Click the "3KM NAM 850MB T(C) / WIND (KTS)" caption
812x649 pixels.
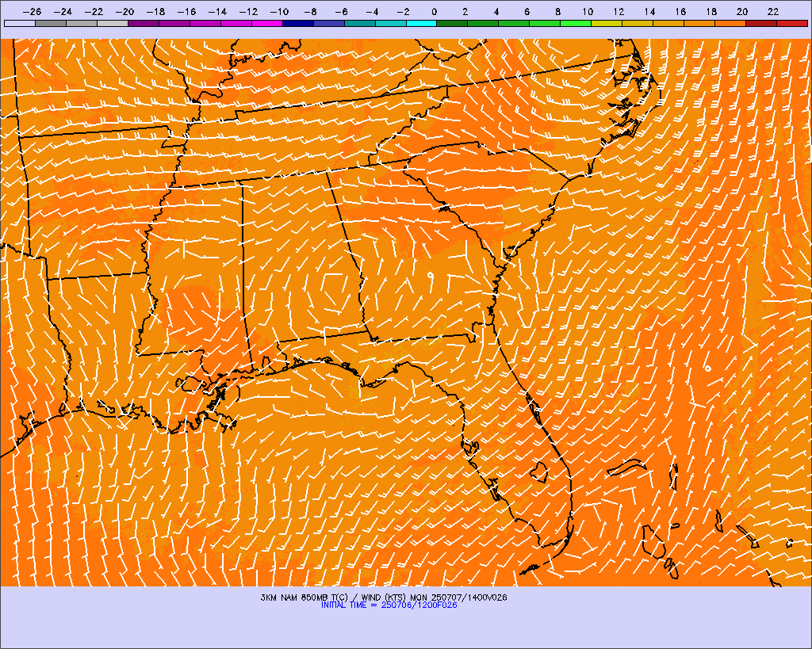tap(334, 597)
